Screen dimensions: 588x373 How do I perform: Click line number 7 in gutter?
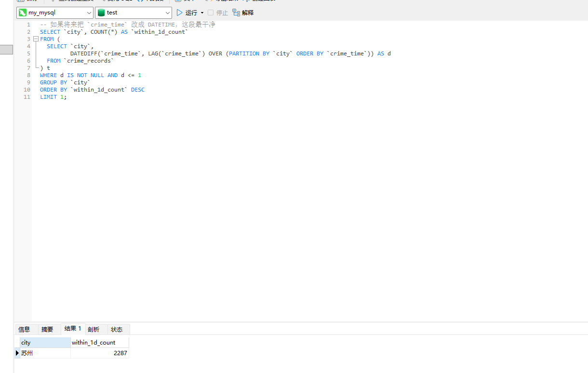click(x=29, y=68)
